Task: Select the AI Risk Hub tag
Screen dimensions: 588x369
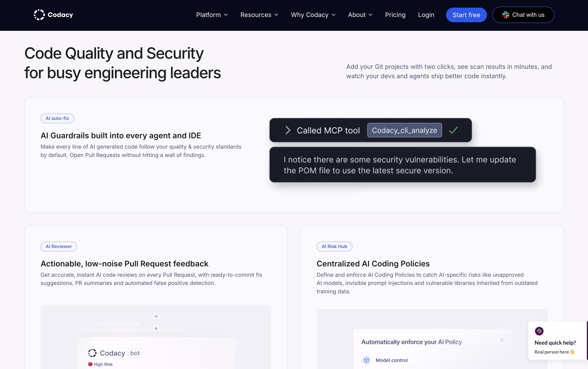Action: click(334, 247)
